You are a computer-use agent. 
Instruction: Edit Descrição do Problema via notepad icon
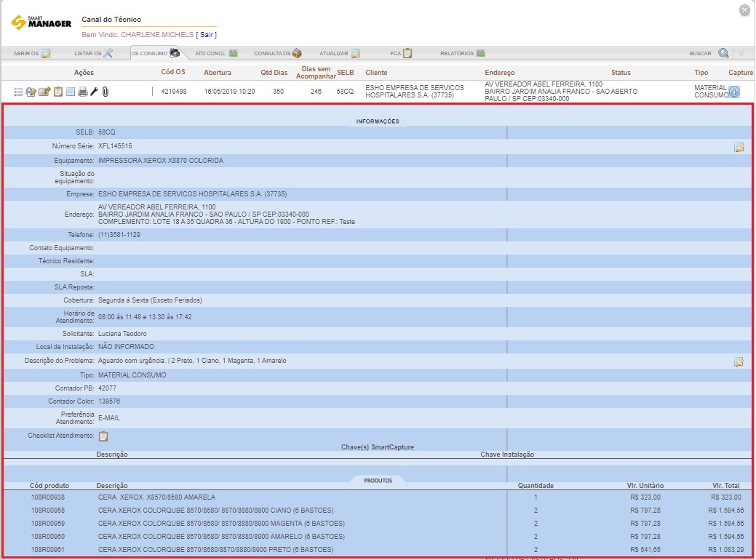[x=739, y=362]
